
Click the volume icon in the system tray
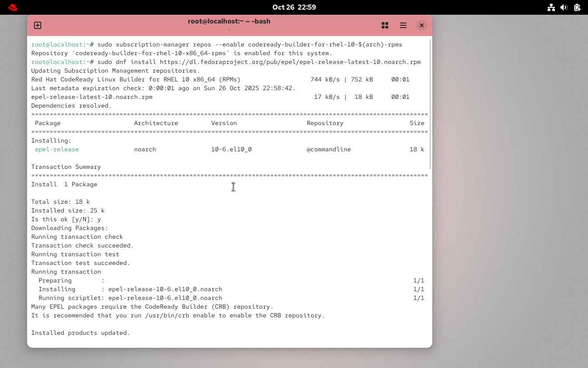pyautogui.click(x=564, y=7)
